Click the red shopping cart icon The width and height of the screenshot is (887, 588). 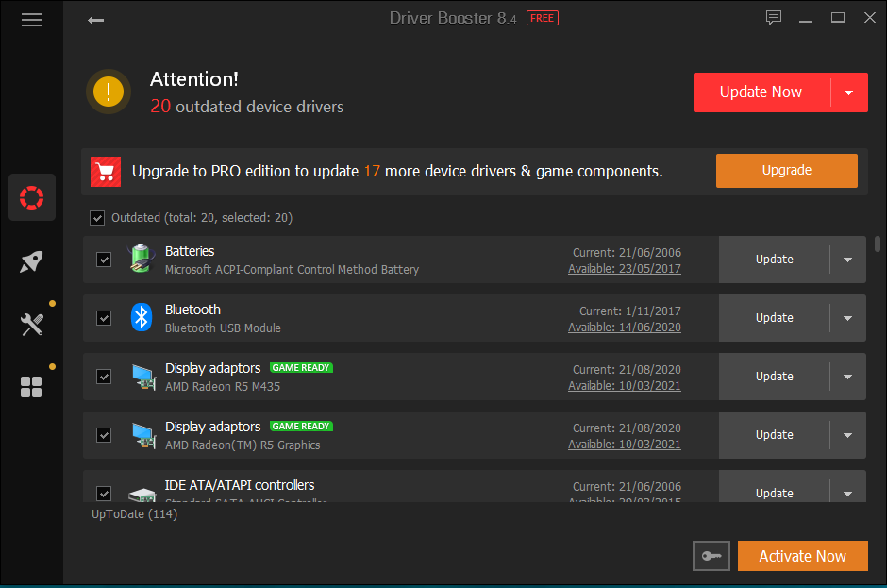106,172
